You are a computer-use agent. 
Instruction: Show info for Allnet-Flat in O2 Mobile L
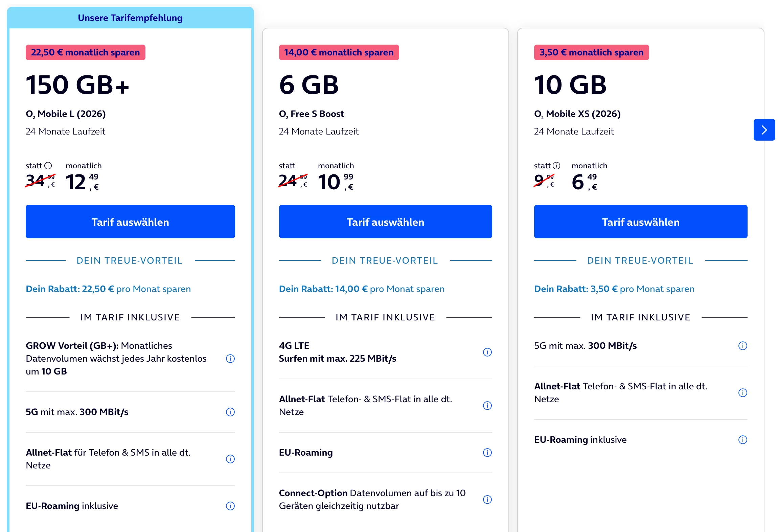[230, 459]
